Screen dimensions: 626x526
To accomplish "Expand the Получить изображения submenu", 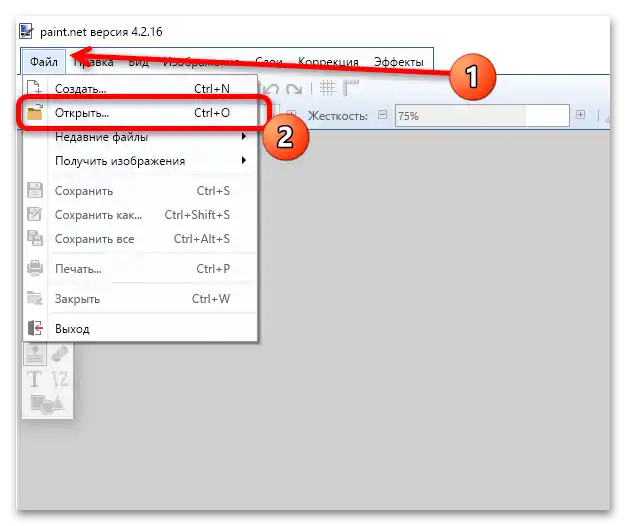I will [141, 161].
